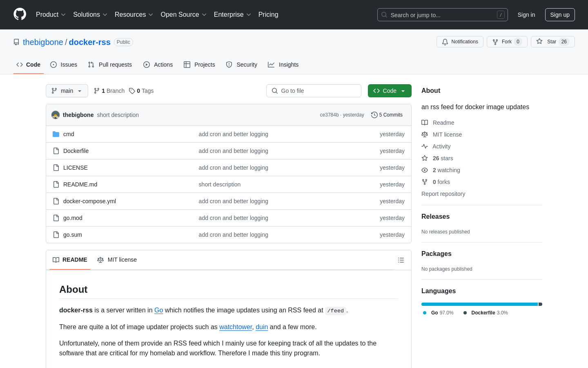Click the fork icon beside 0 forks
Image resolution: width=588 pixels, height=368 pixels.
click(425, 182)
